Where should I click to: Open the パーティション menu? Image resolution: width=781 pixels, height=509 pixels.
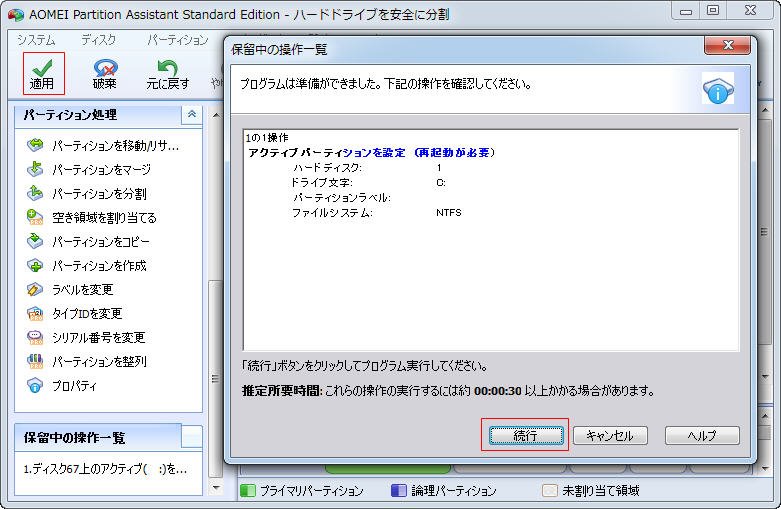pyautogui.click(x=178, y=40)
